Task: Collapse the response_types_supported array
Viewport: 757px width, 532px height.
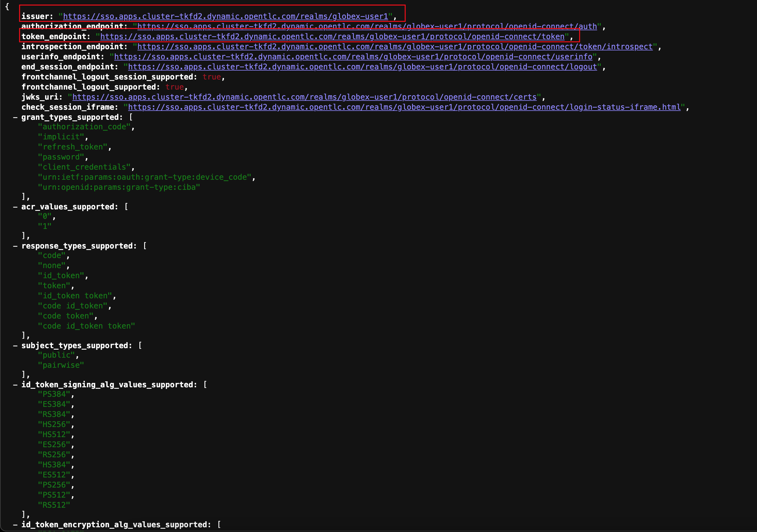Action: [15, 246]
